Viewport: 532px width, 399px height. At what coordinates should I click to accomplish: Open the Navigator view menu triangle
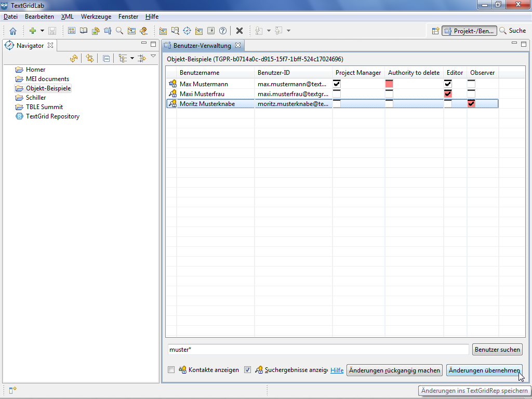pyautogui.click(x=153, y=56)
